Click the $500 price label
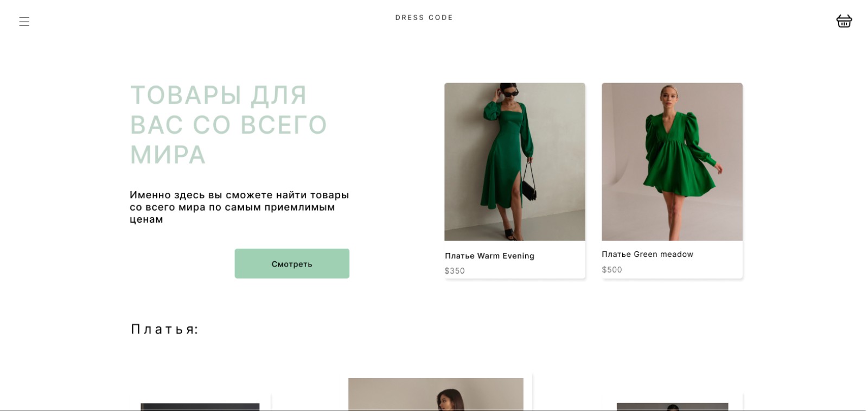 tap(612, 270)
